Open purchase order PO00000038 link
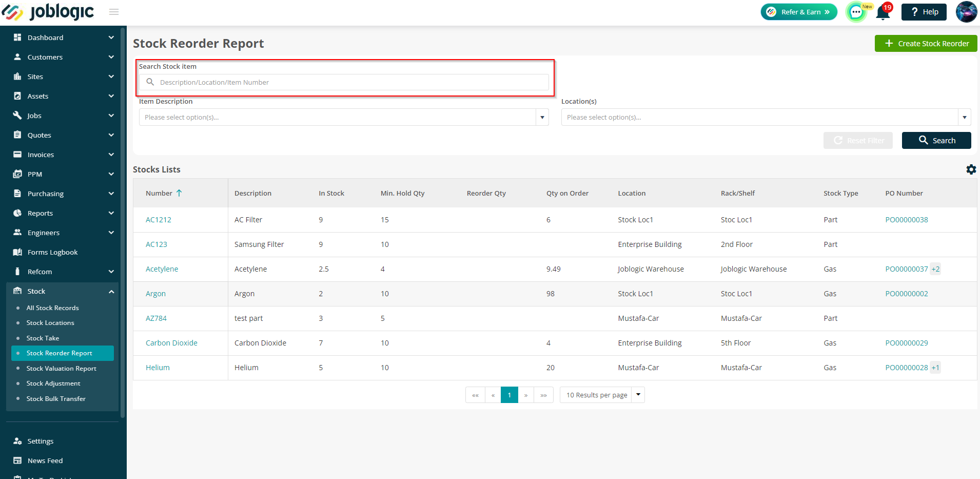The image size is (980, 479). (x=907, y=220)
